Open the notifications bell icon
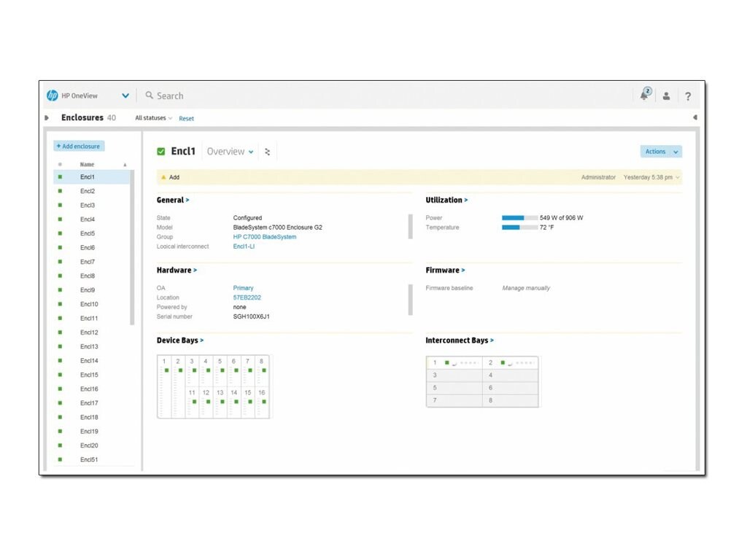 click(x=644, y=95)
